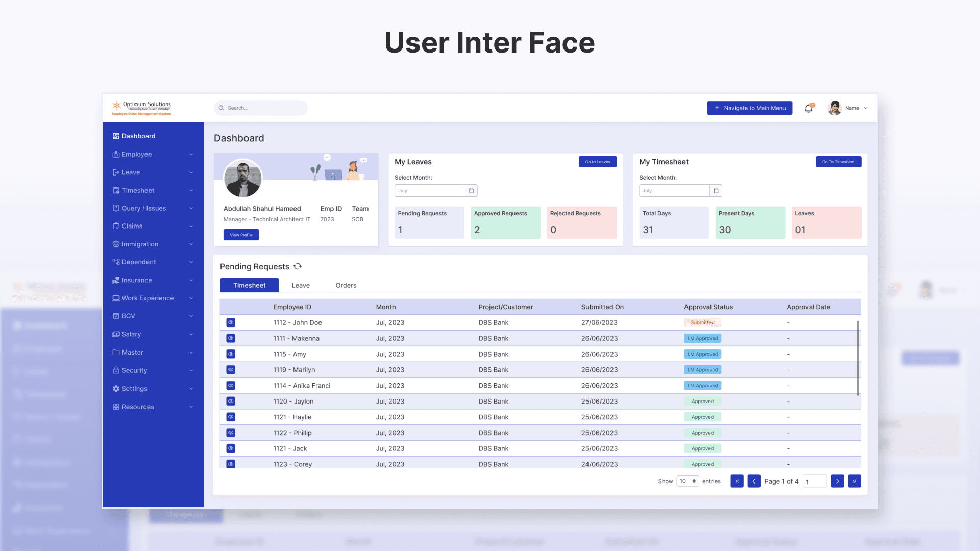The width and height of the screenshot is (980, 551).
Task: Click the search magnifier icon
Action: click(x=222, y=108)
